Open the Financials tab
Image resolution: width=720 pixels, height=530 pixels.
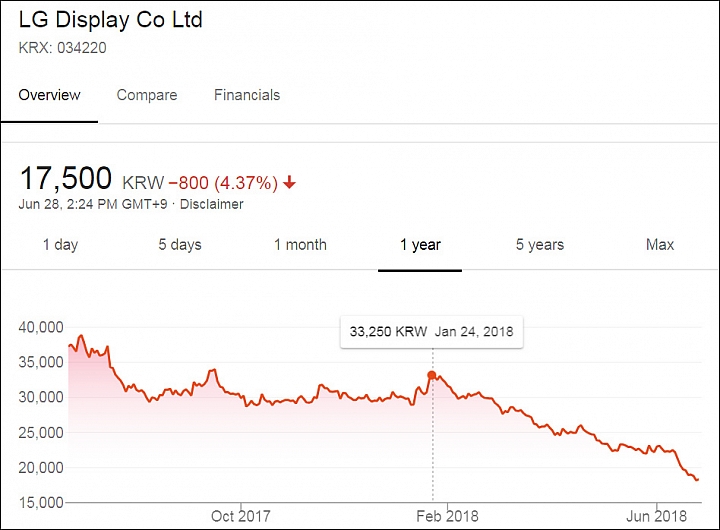coord(247,95)
